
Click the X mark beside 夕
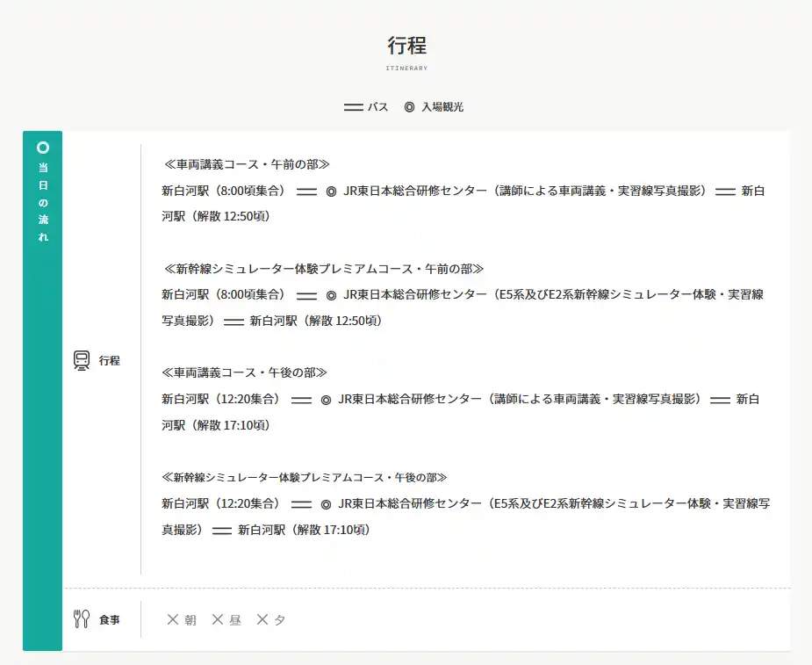coord(262,619)
